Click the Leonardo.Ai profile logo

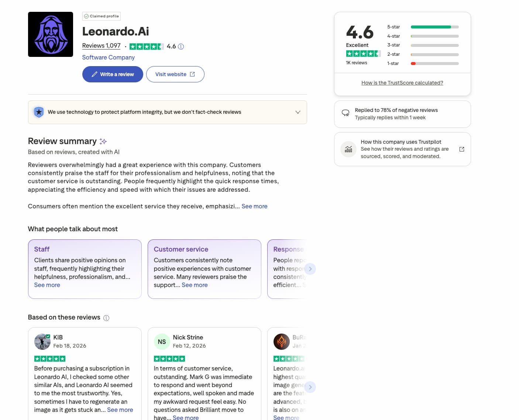click(51, 34)
